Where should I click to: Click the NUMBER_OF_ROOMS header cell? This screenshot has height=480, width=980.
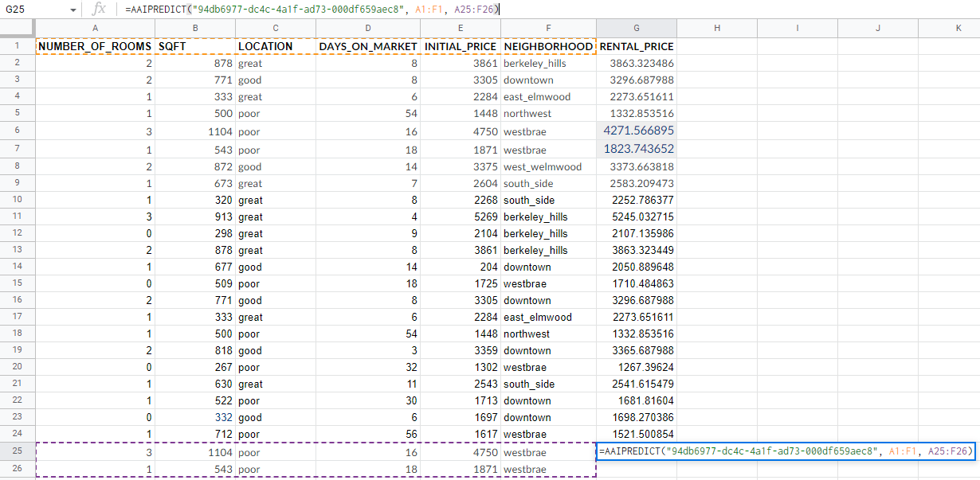[x=96, y=46]
